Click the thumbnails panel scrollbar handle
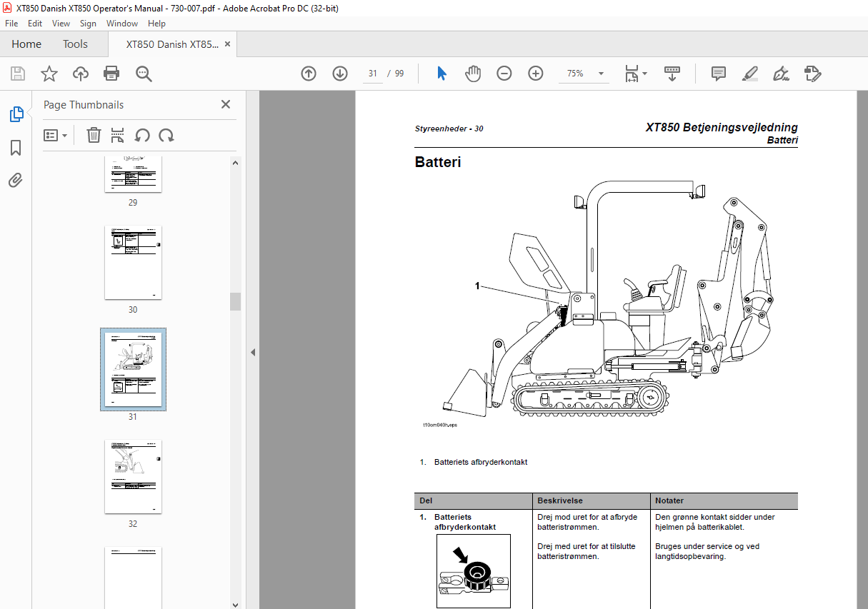The width and height of the screenshot is (868, 609). click(235, 301)
